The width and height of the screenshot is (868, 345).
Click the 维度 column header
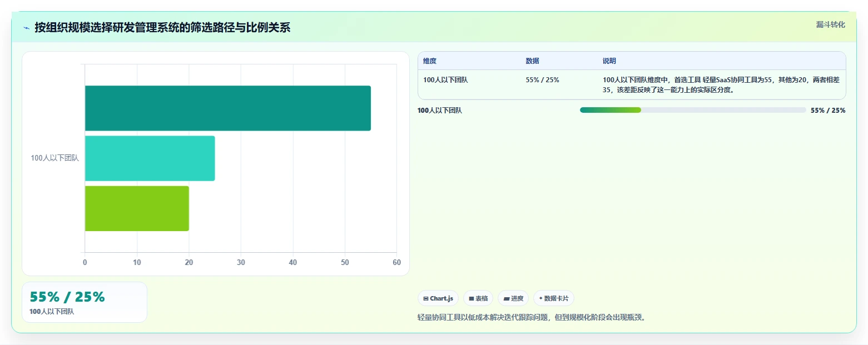(x=430, y=61)
